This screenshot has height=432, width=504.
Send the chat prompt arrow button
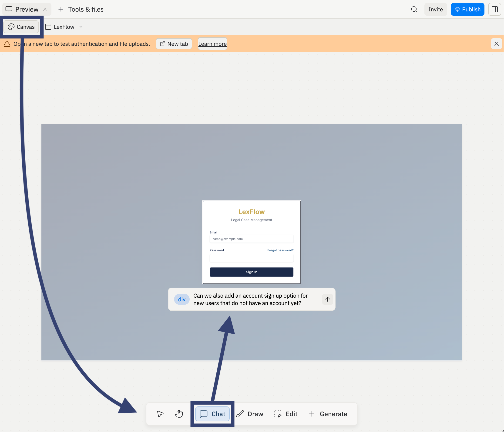(x=327, y=299)
